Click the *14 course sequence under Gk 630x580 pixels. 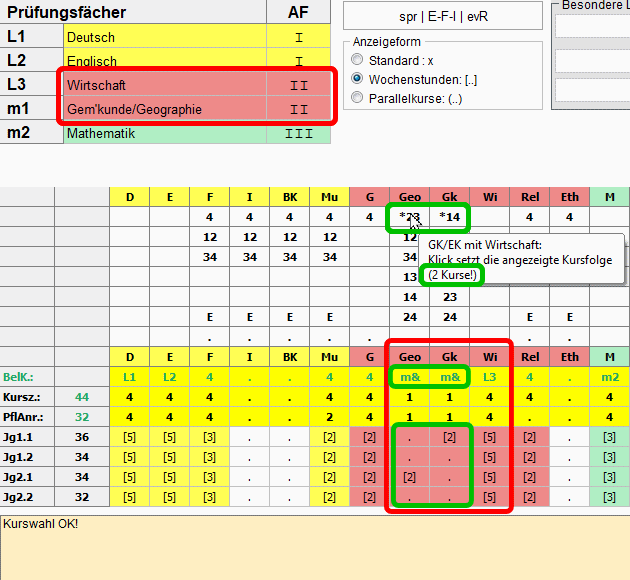(449, 217)
